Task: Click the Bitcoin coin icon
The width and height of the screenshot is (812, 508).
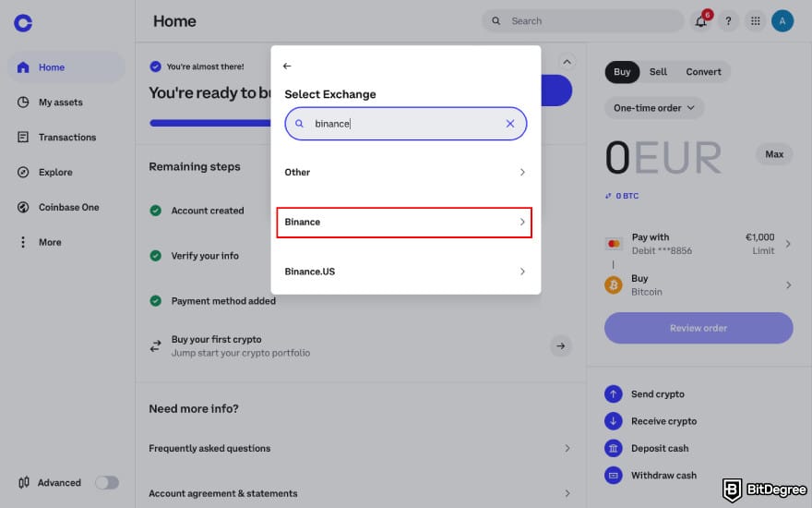Action: [614, 285]
